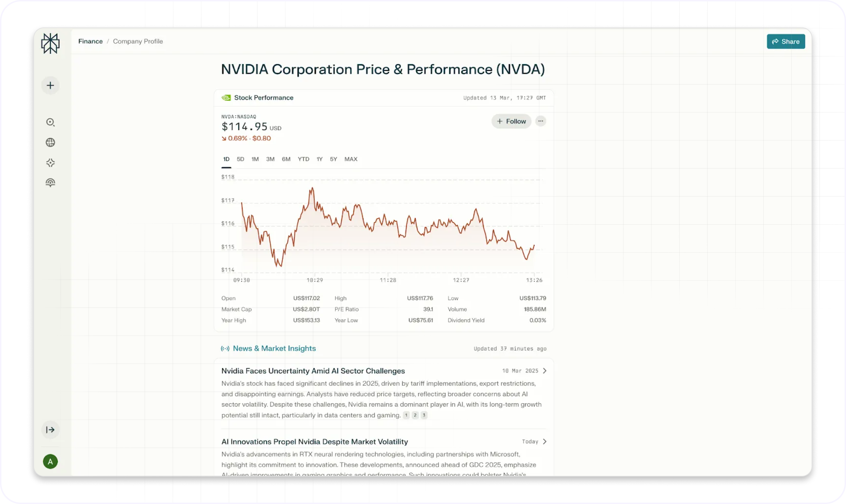Screen dimensions: 846x504
Task: Switch chart to 1M range
Action: pos(255,159)
